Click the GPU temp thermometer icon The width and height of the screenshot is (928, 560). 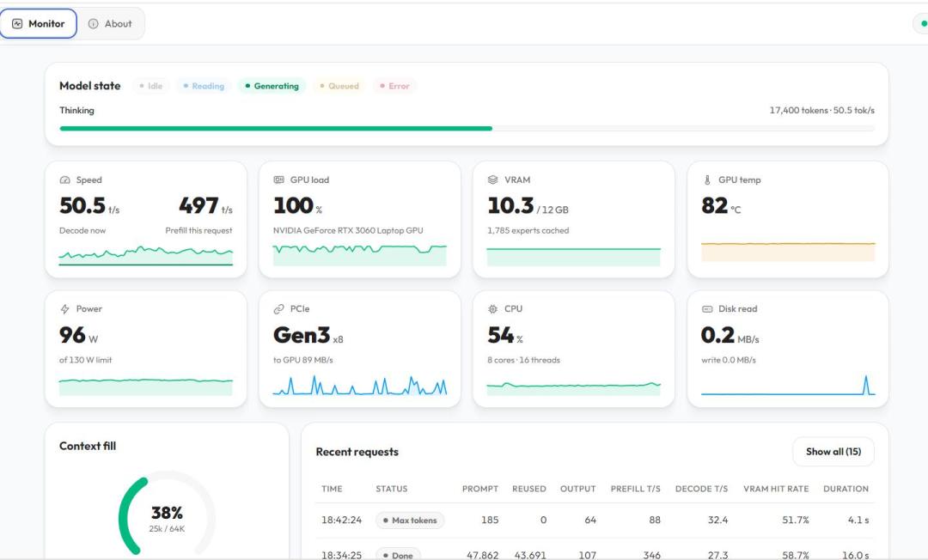point(707,180)
